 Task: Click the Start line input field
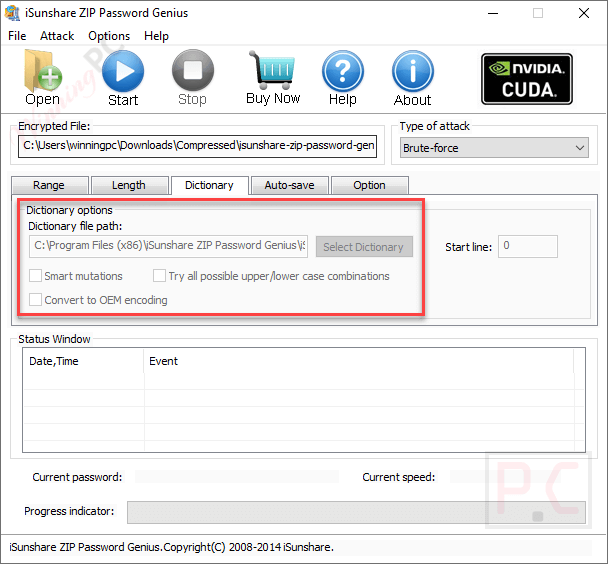528,246
